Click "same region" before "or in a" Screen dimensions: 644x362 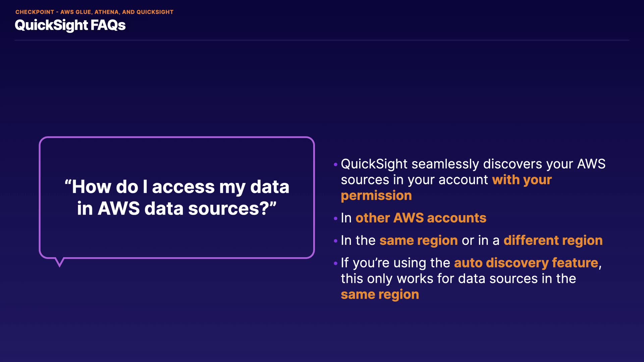(418, 241)
